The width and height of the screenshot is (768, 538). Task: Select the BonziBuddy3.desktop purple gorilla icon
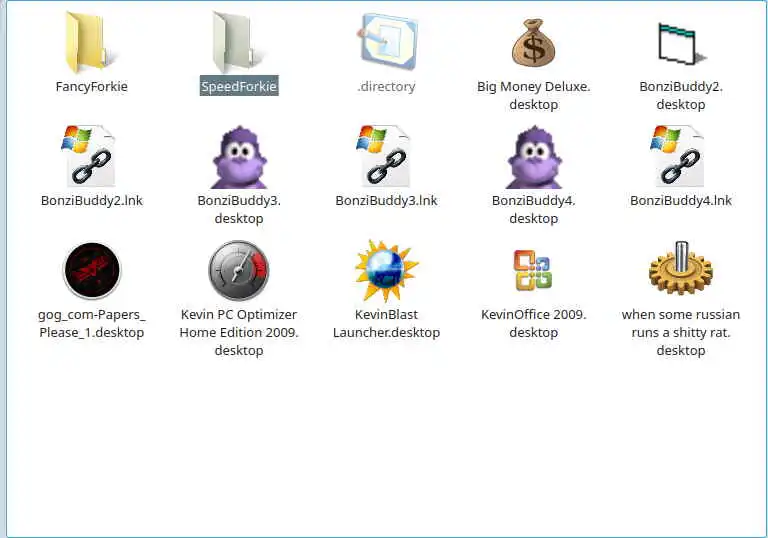239,157
